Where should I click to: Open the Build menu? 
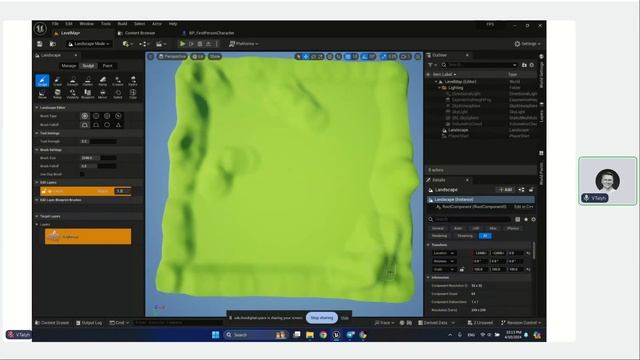tap(122, 24)
